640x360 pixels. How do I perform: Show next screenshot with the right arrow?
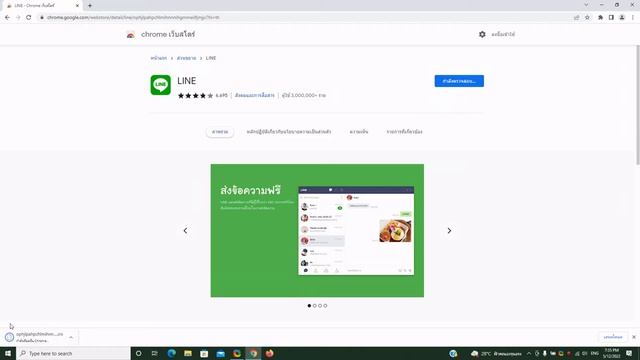[449, 231]
